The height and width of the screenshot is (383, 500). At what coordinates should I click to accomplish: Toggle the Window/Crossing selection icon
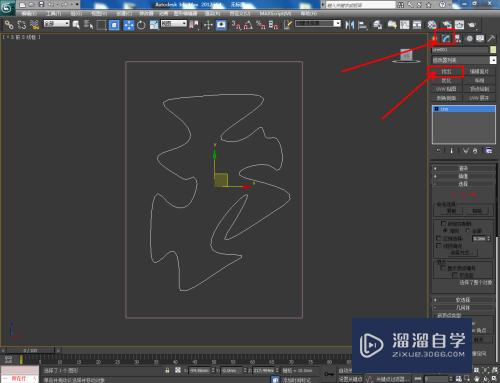tap(114, 25)
